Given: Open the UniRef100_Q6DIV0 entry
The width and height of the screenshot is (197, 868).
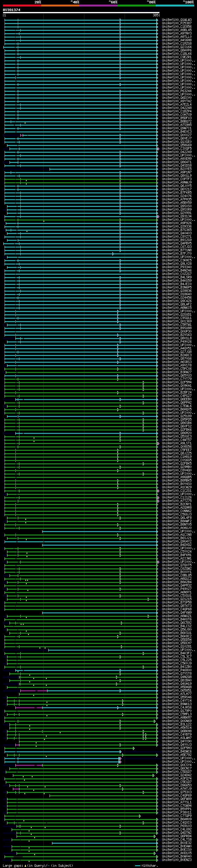Looking at the screenshot, I should click(177, 98).
